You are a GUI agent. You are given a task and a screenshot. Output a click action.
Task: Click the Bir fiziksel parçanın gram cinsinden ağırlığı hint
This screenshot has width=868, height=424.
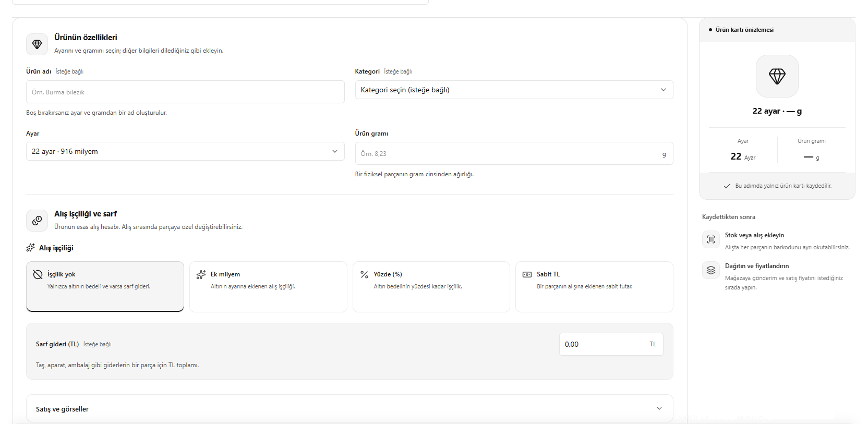[414, 174]
